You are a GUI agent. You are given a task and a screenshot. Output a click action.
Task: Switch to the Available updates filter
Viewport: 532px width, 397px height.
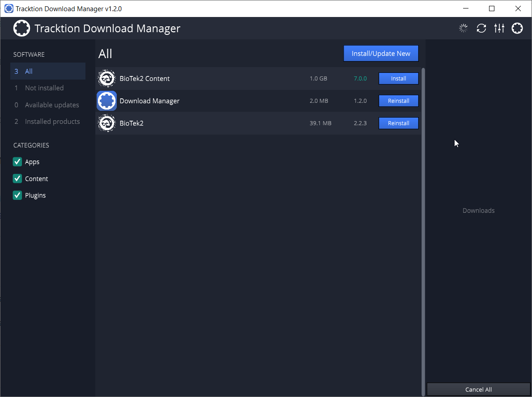pyautogui.click(x=52, y=105)
